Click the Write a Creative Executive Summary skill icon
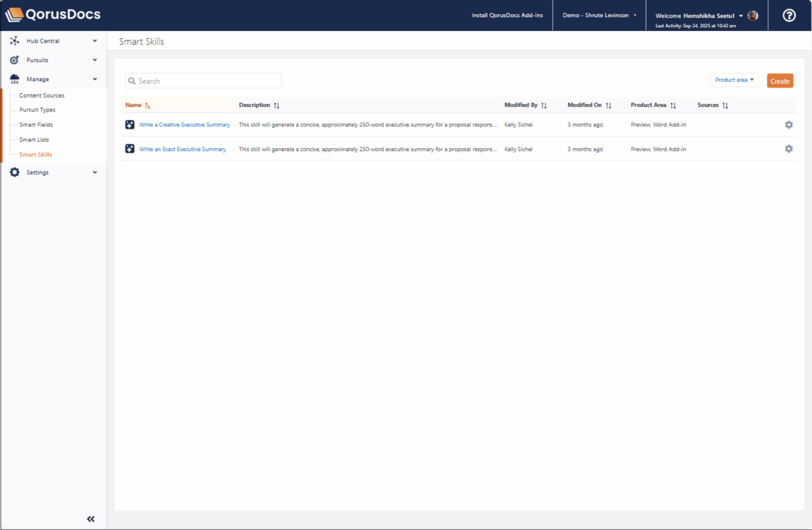This screenshot has height=530, width=812. [130, 124]
